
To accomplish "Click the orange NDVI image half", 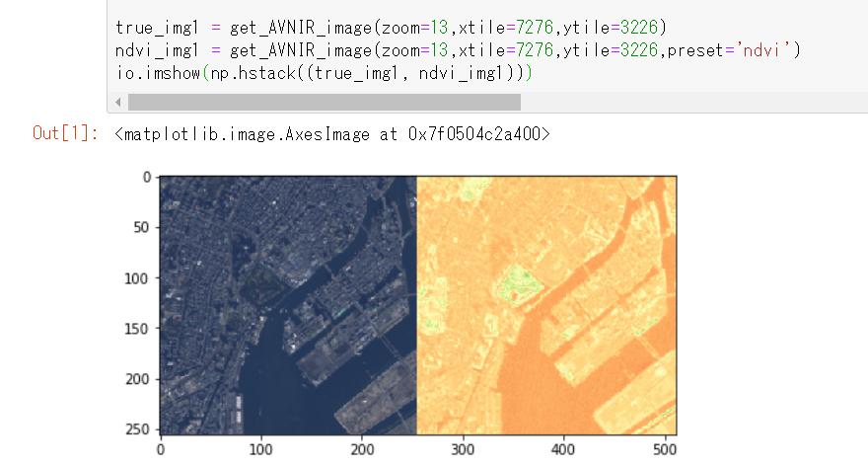I will tap(546, 305).
